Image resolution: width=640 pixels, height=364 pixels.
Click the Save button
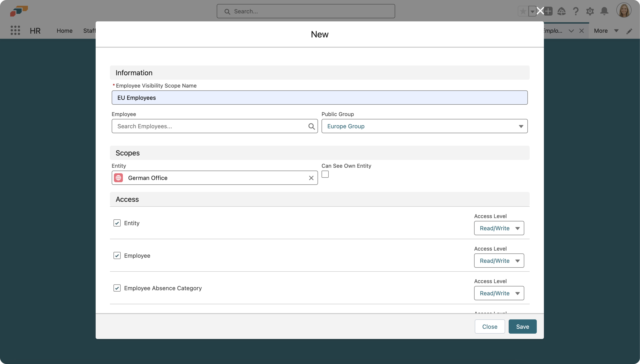pyautogui.click(x=522, y=327)
